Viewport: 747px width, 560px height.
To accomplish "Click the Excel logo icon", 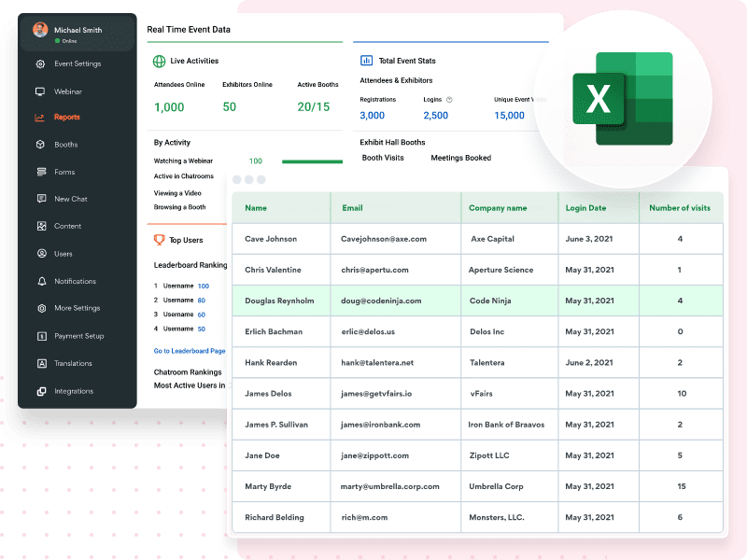I will 623,99.
